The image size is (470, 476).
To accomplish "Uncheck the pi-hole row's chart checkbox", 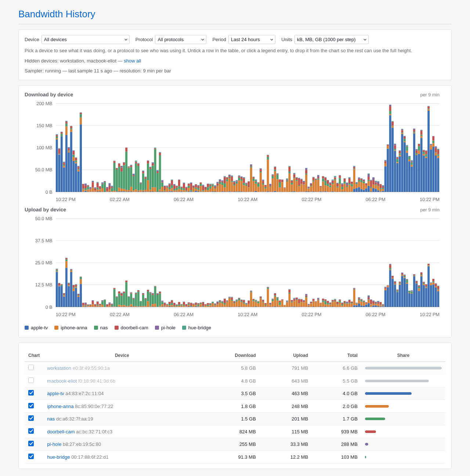I will (x=31, y=444).
